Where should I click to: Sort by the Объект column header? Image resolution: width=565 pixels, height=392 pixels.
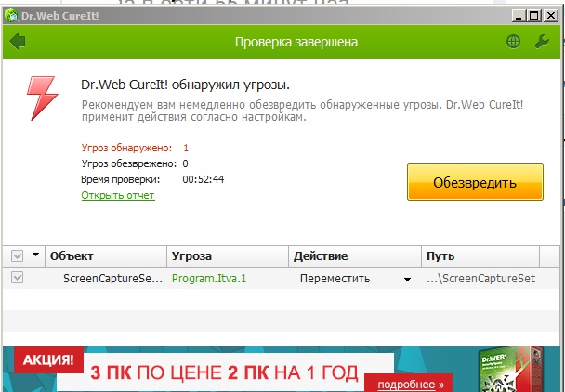(106, 256)
